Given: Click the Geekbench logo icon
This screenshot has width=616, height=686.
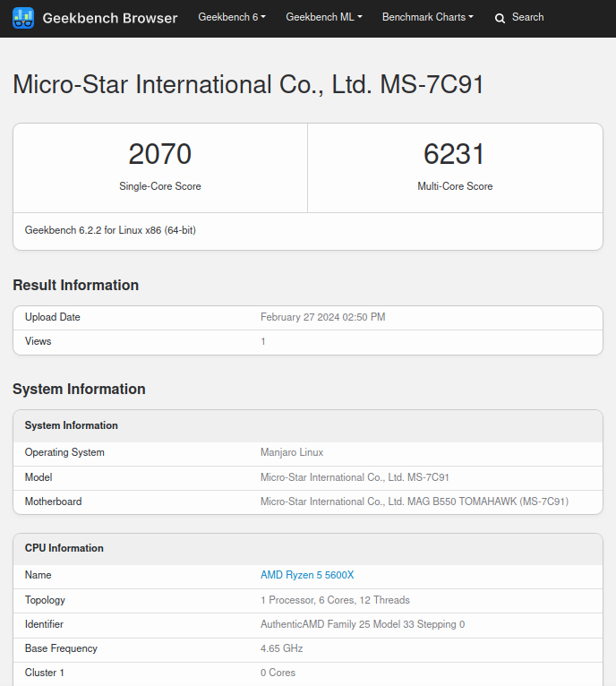Looking at the screenshot, I should pyautogui.click(x=23, y=18).
